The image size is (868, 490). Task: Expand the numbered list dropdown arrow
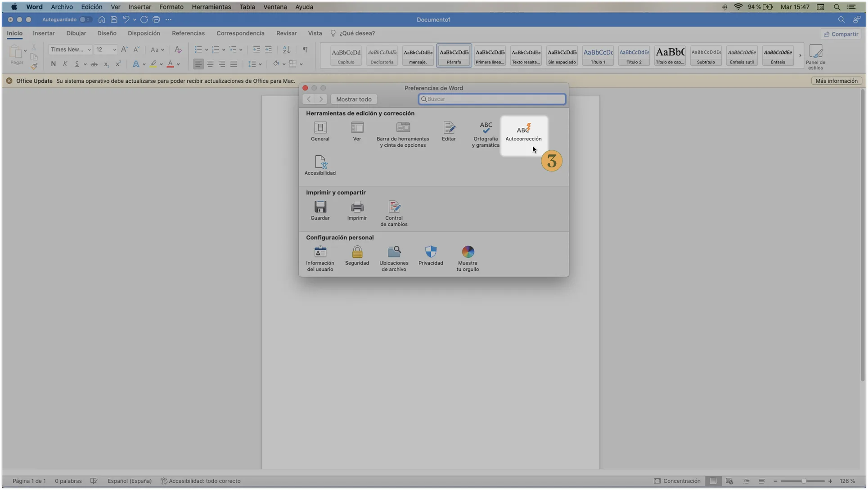tap(224, 50)
